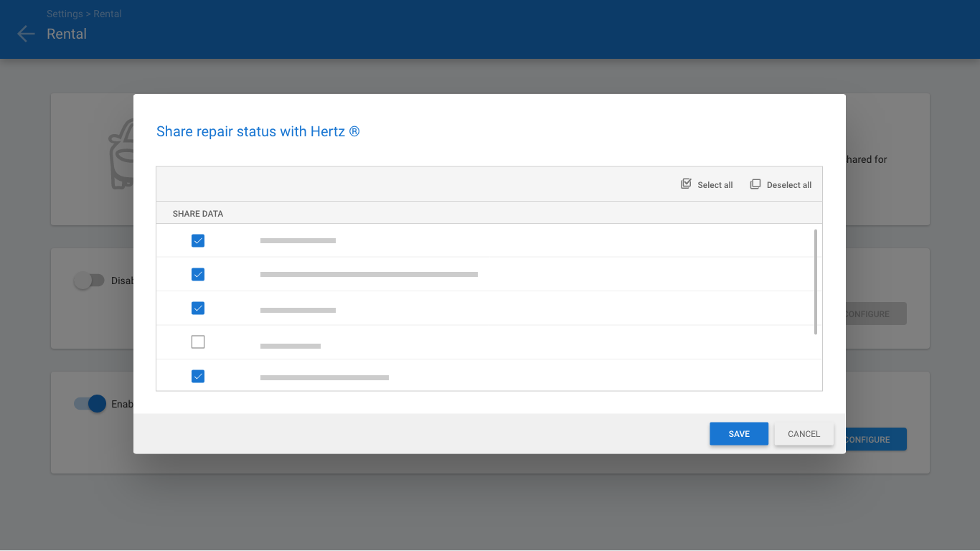Image resolution: width=980 pixels, height=551 pixels.
Task: Click the longest placeholder label in the list
Action: click(369, 275)
